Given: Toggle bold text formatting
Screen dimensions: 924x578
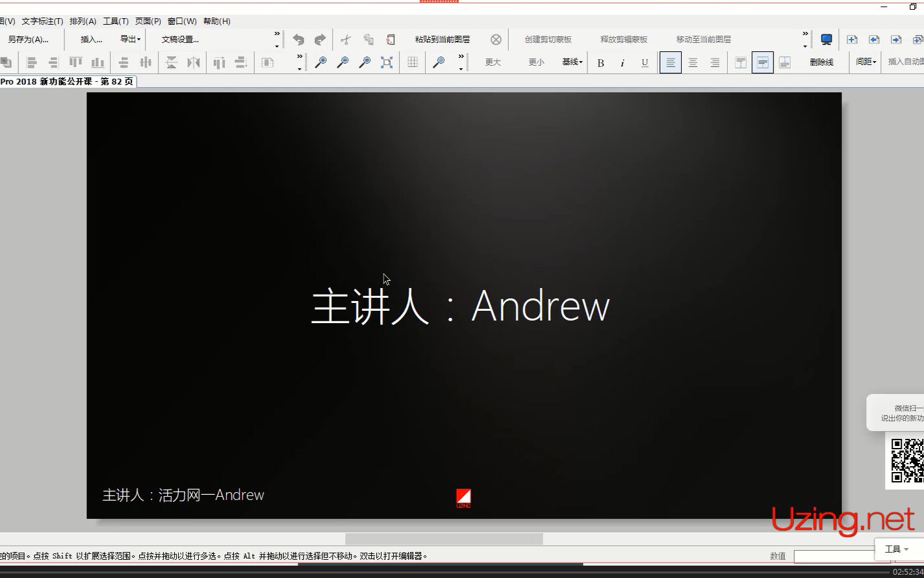Looking at the screenshot, I should click(x=601, y=62).
